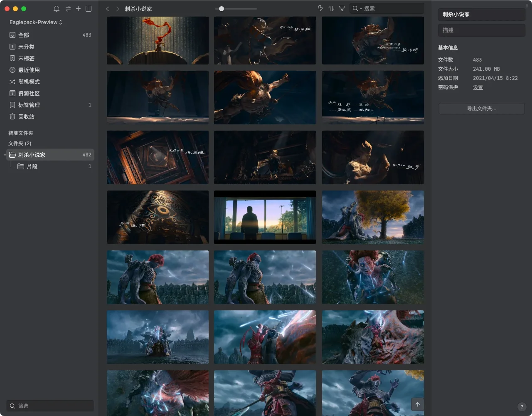
Task: Open 资源社区 in the sidebar
Action: click(x=50, y=93)
